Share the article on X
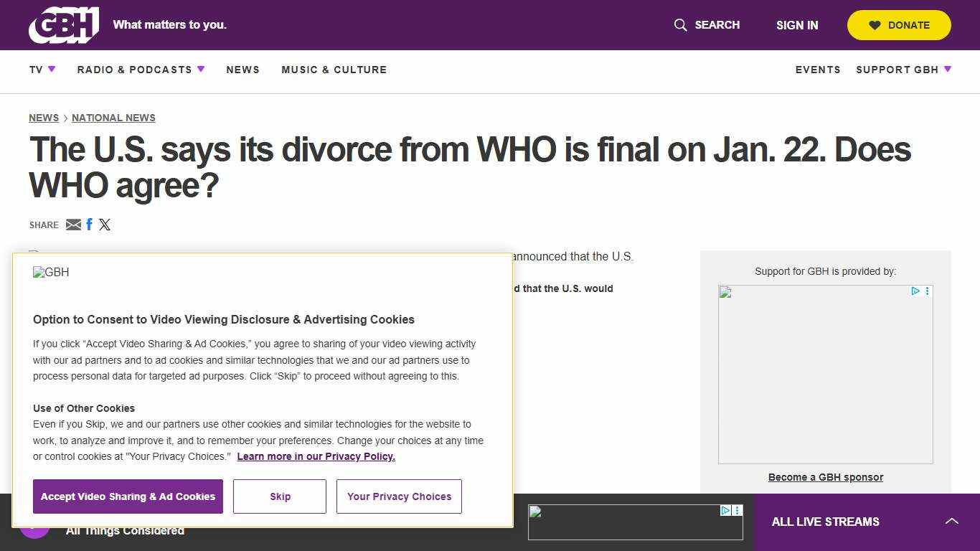This screenshot has height=551, width=980. pyautogui.click(x=105, y=225)
